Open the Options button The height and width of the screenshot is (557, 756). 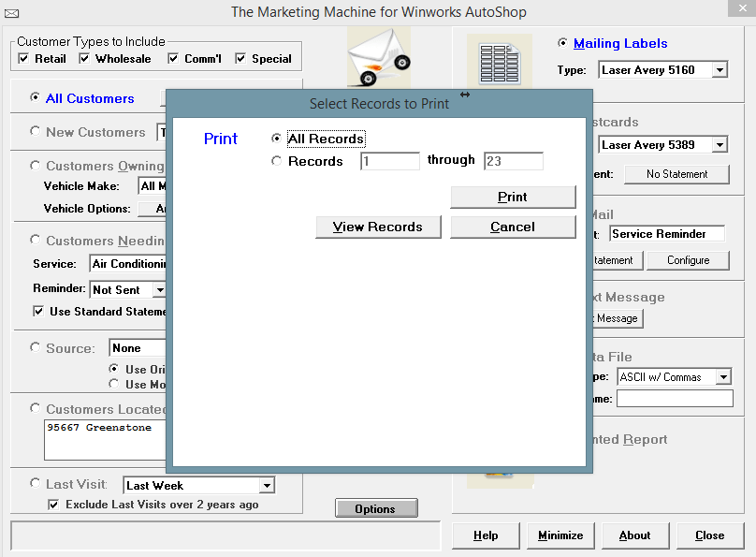click(x=376, y=509)
